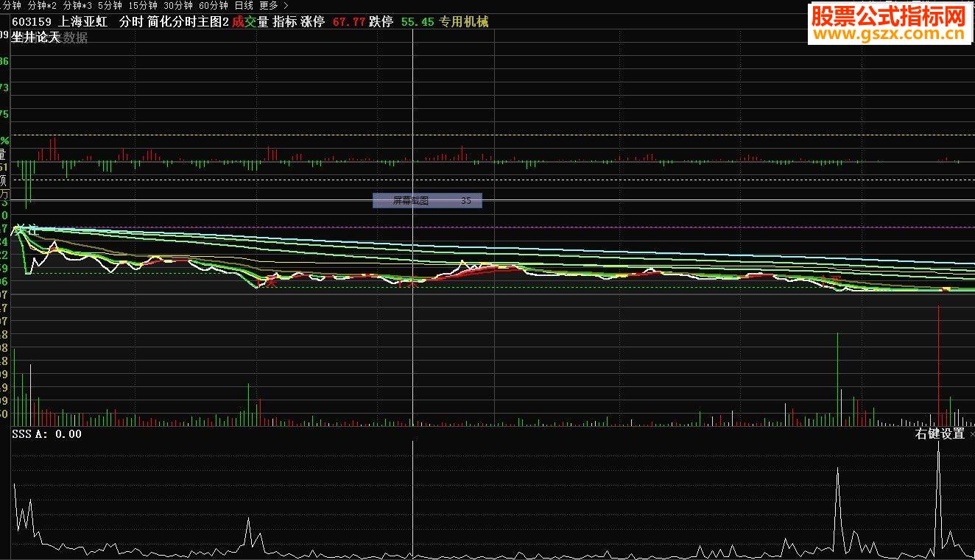This screenshot has height=560, width=975.
Task: Click the tall green volume spike bar
Action: 838,379
